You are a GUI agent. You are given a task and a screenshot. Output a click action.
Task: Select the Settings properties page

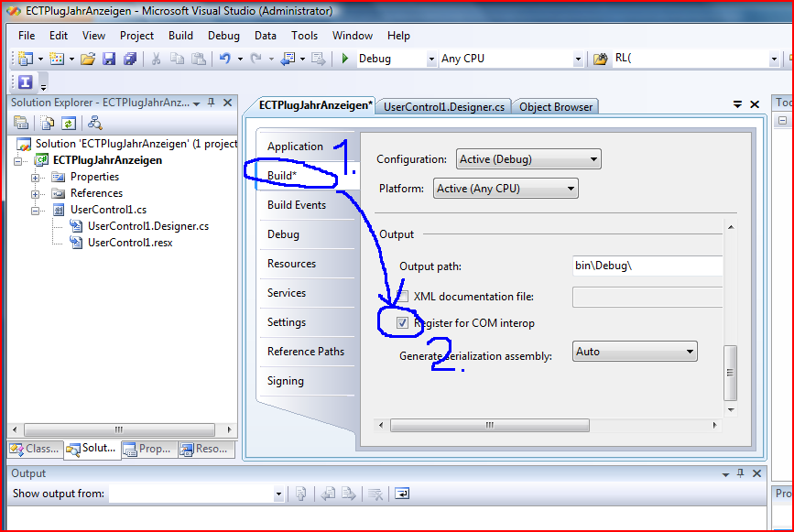[287, 322]
